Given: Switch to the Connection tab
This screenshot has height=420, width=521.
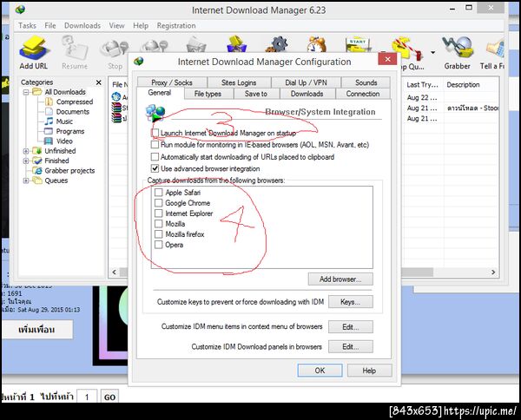Looking at the screenshot, I should pyautogui.click(x=363, y=94).
